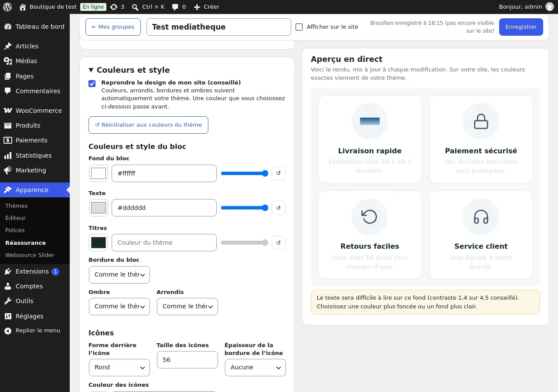Screen dimensions: 558x392
Task: Open the Fond du bloc color swatch
Action: click(99, 173)
